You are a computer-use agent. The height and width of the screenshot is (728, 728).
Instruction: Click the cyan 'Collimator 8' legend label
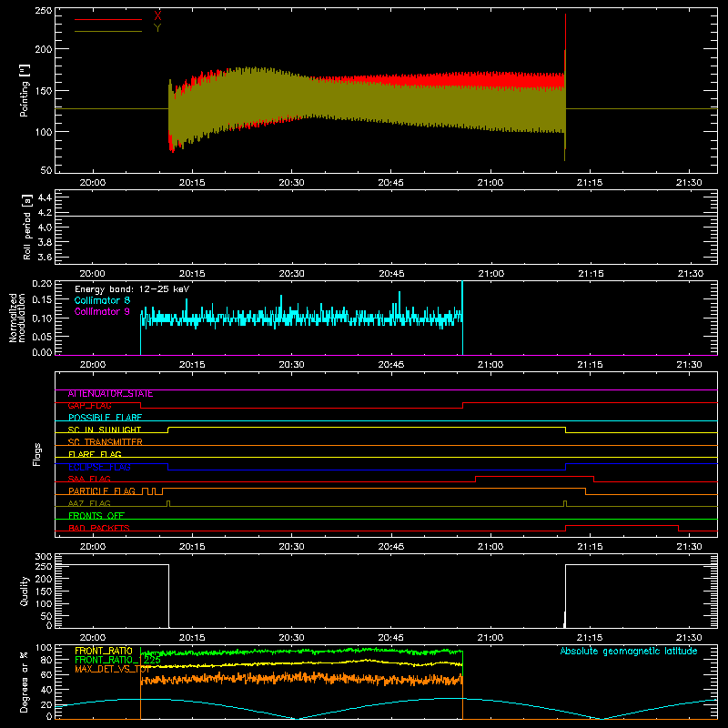click(102, 300)
